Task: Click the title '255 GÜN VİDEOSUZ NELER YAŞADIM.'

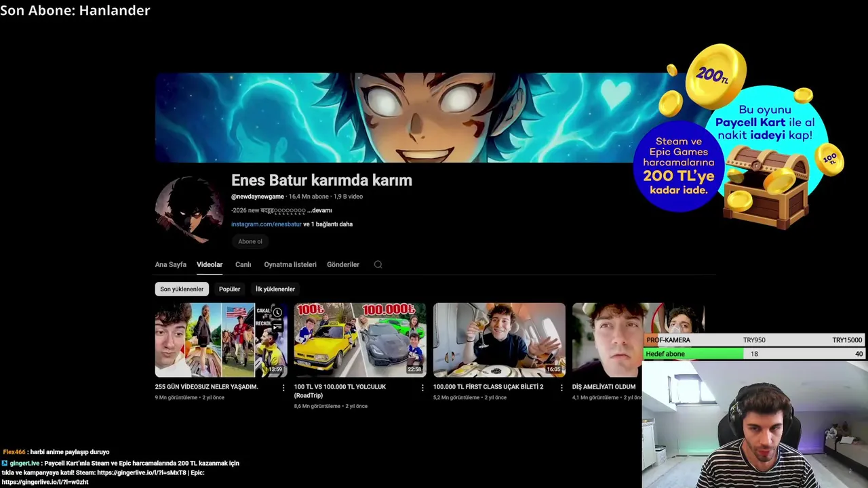Action: click(206, 387)
